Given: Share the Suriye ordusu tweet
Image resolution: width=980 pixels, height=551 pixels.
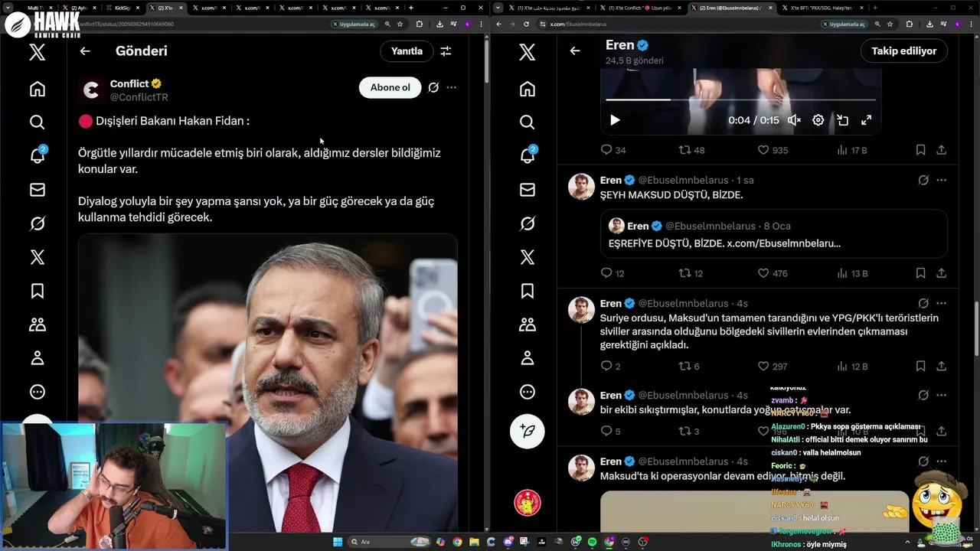Looking at the screenshot, I should pos(941,367).
